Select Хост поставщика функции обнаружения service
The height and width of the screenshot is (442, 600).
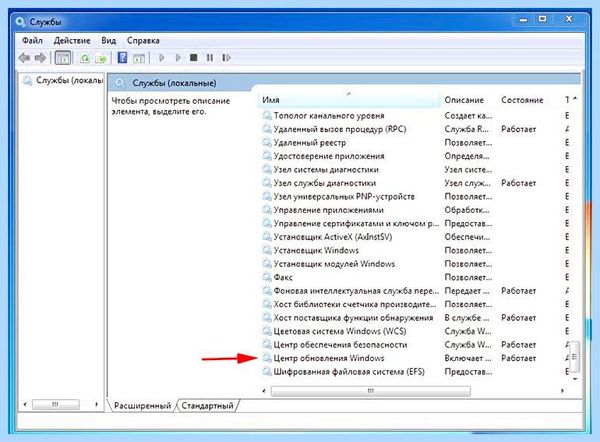tap(353, 318)
